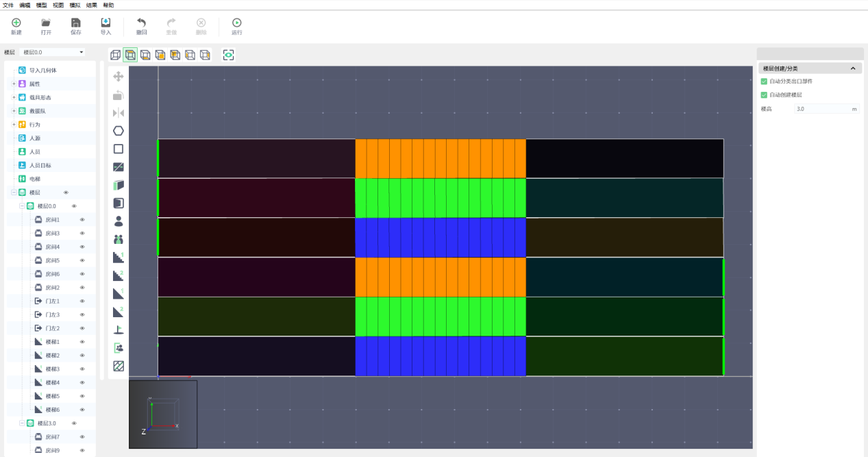868x457 pixels.
Task: Hide 房间1 using its eye icon
Action: click(x=82, y=220)
